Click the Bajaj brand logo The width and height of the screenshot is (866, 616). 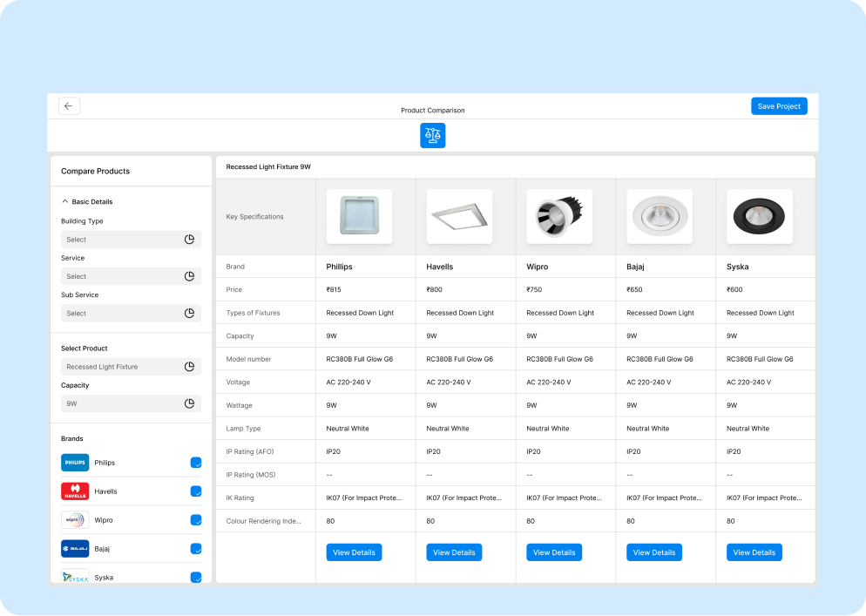tap(75, 549)
